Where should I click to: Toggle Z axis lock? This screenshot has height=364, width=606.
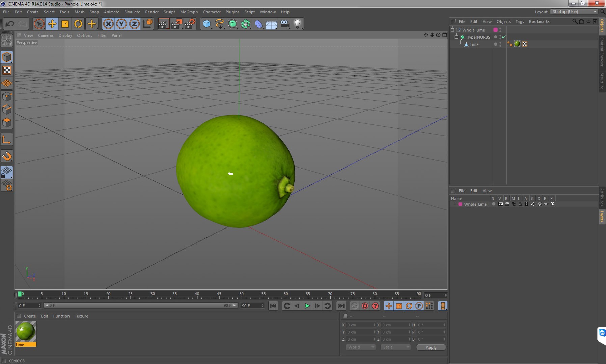coord(134,24)
